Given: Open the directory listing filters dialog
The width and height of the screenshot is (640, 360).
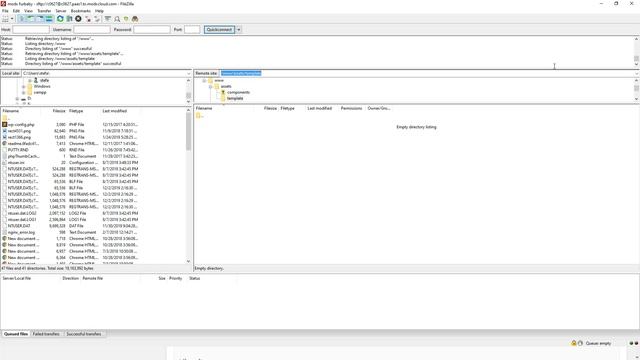Looking at the screenshot, I should (x=108, y=19).
